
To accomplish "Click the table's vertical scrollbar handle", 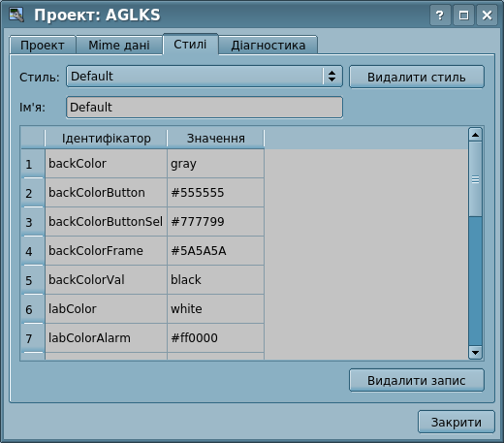I will [x=475, y=179].
